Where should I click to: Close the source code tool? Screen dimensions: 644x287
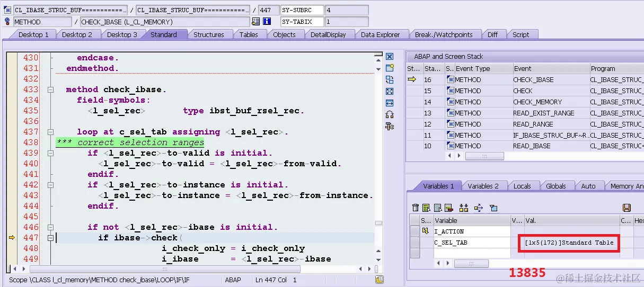coord(390,57)
